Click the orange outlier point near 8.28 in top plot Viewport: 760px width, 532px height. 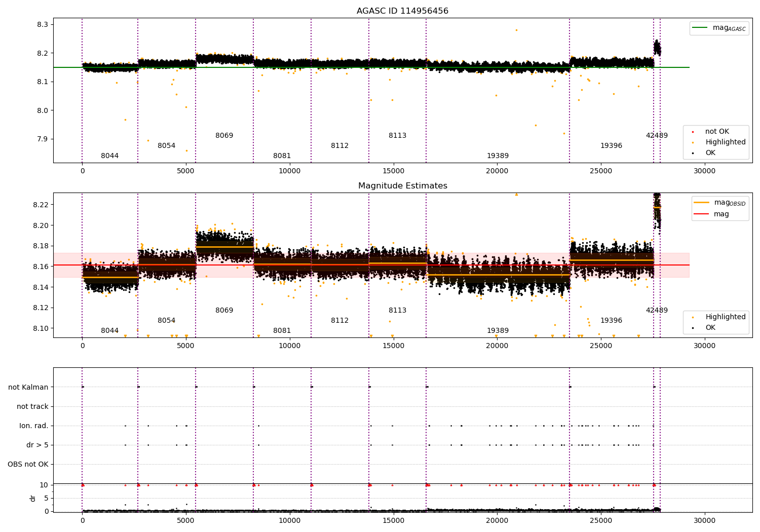pos(516,30)
